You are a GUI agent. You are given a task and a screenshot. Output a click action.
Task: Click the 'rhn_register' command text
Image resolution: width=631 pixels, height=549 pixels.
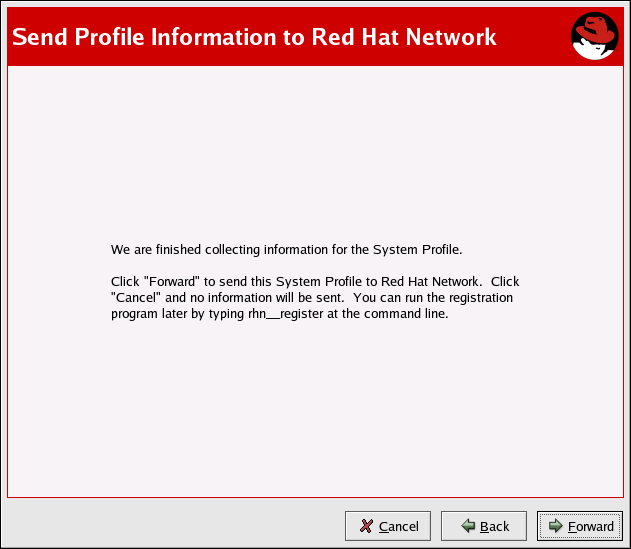pyautogui.click(x=285, y=314)
